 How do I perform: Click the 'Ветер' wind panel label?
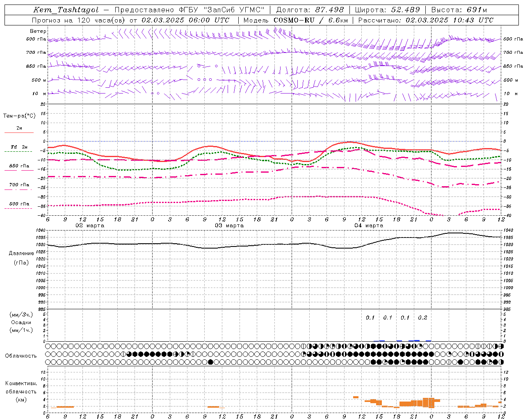[38, 31]
